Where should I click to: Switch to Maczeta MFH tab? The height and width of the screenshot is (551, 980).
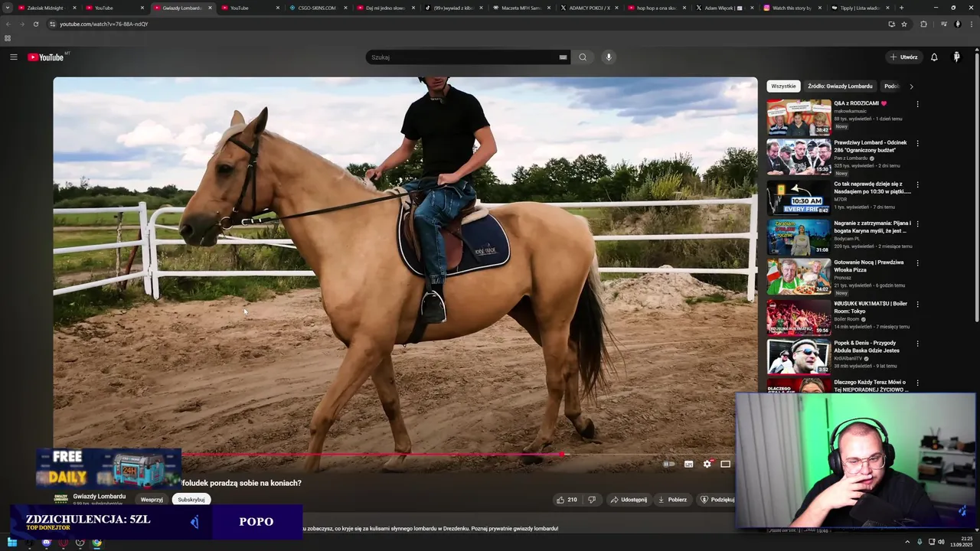coord(521,8)
